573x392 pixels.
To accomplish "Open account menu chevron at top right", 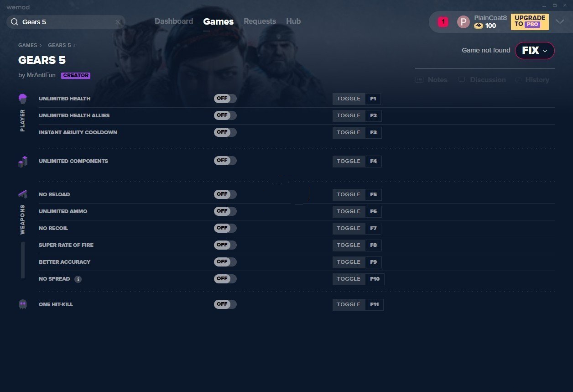I will [x=560, y=22].
